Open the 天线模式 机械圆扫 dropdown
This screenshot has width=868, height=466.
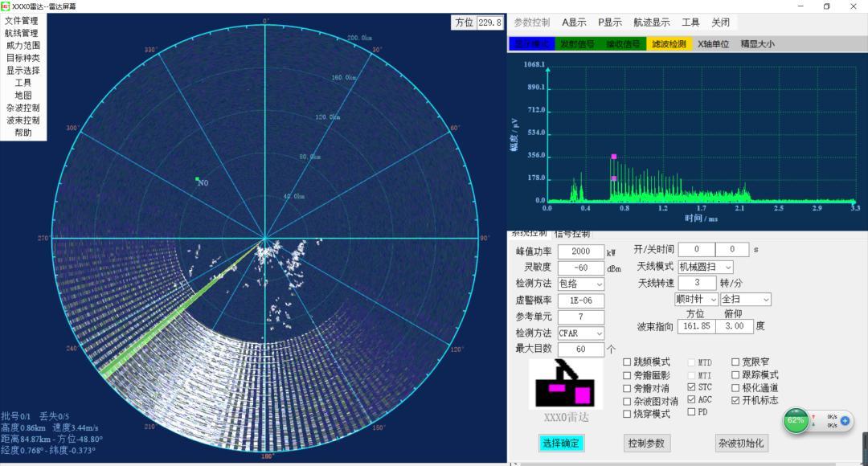click(x=706, y=267)
